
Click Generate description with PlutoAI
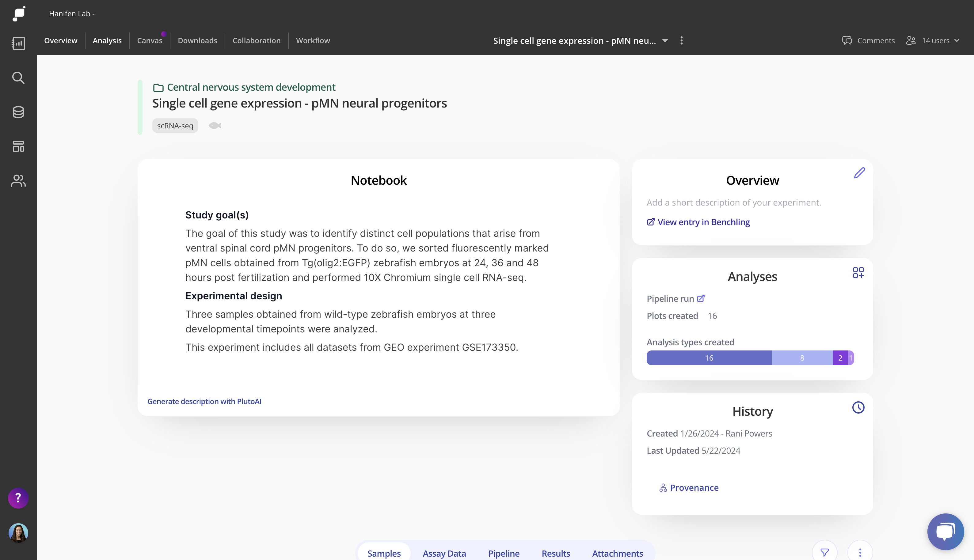204,401
